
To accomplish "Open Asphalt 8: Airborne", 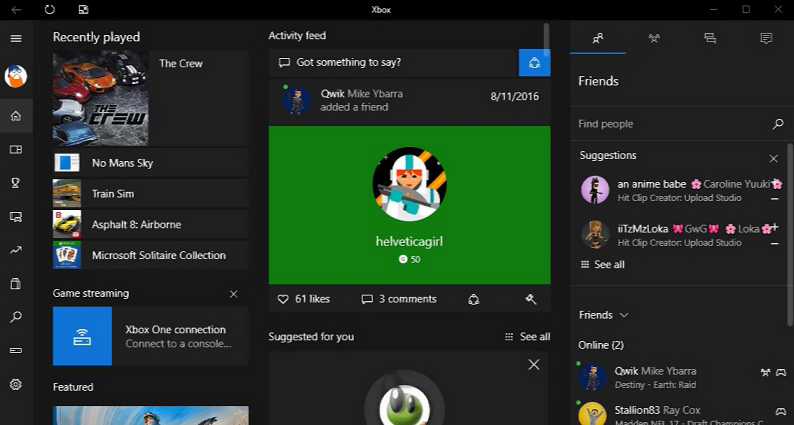I will tap(150, 224).
